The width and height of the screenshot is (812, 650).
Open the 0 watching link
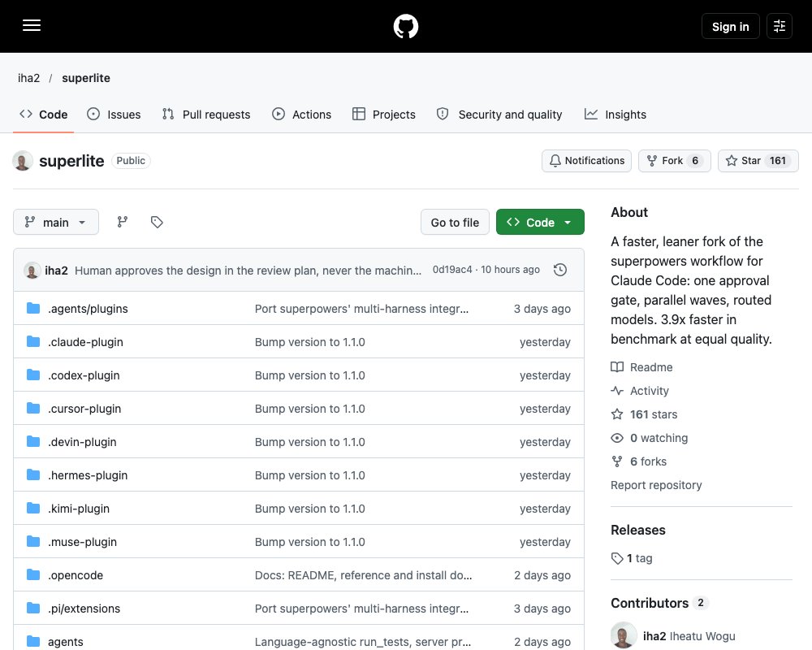click(x=650, y=437)
